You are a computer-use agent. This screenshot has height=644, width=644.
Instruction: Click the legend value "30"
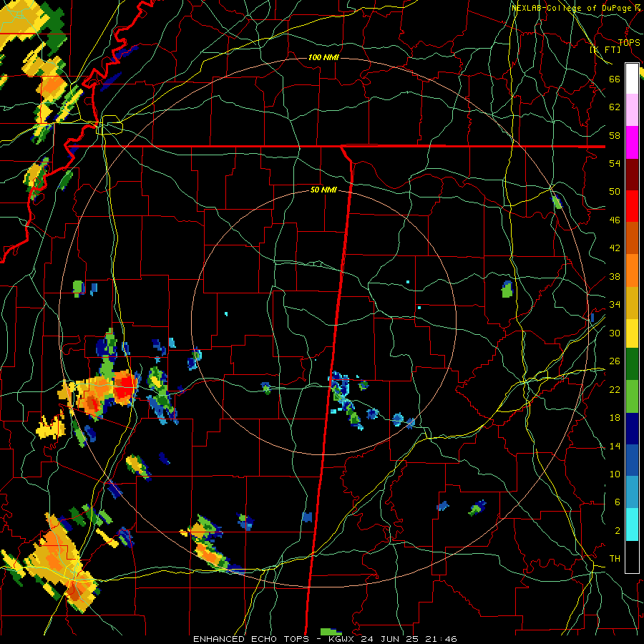[x=615, y=333]
